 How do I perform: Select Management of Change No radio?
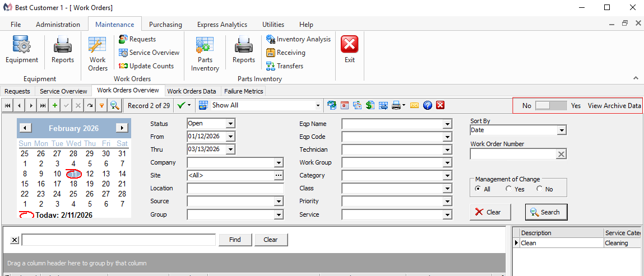(539, 189)
